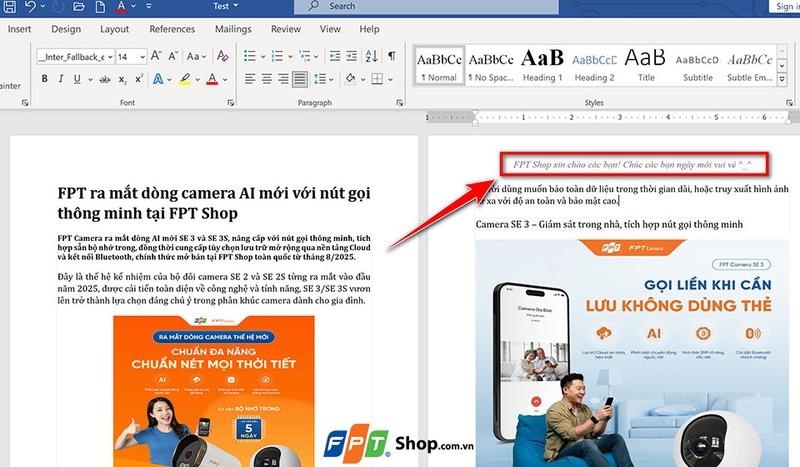Switch to the Mailings tab
800x467 pixels.
pos(233,29)
